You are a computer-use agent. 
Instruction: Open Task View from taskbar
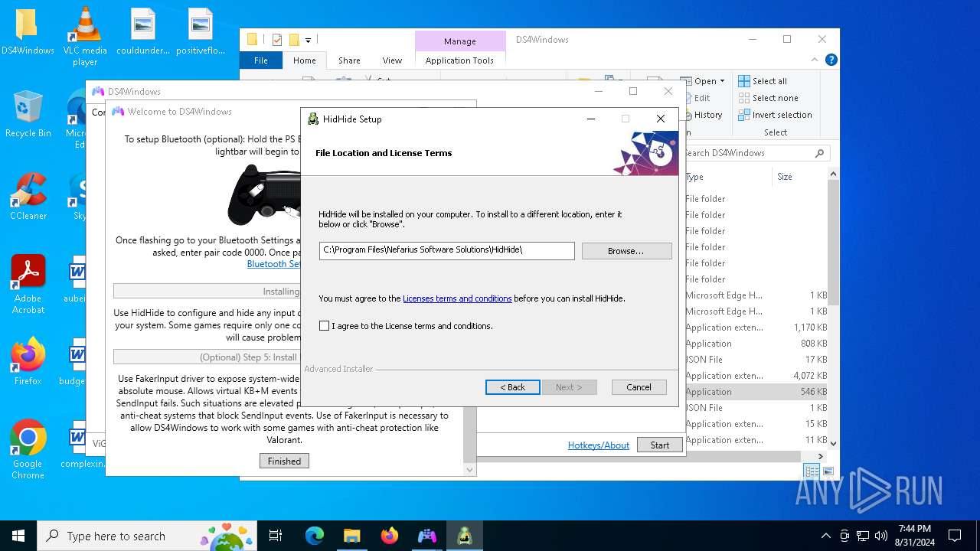pyautogui.click(x=276, y=536)
